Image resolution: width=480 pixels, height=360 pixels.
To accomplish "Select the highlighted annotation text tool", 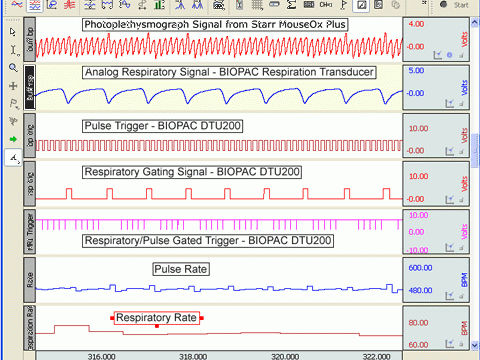I will coord(14,157).
